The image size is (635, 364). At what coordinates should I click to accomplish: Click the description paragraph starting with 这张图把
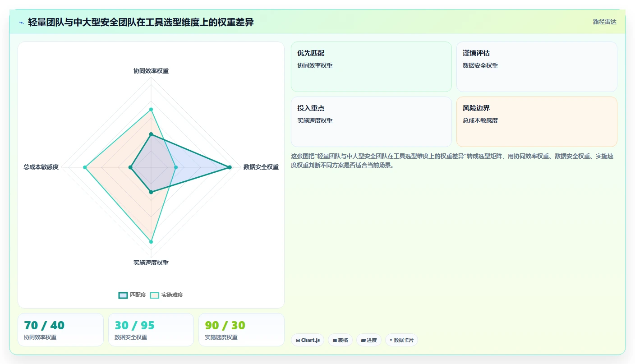(452, 161)
